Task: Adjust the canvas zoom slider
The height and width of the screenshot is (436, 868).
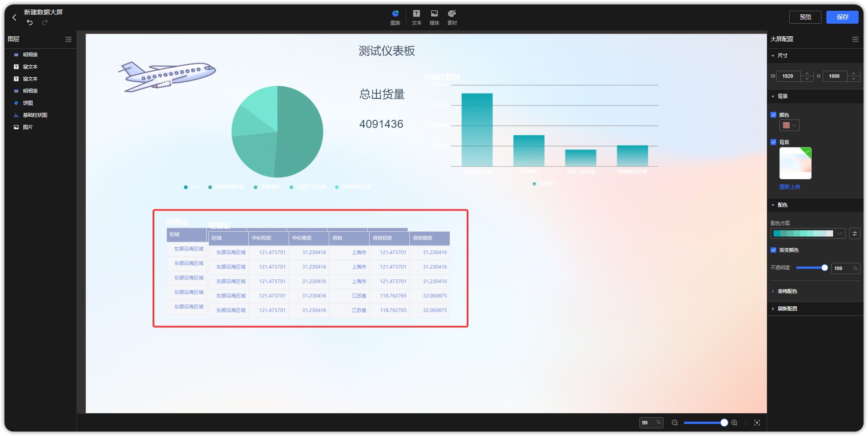Action: pos(724,423)
